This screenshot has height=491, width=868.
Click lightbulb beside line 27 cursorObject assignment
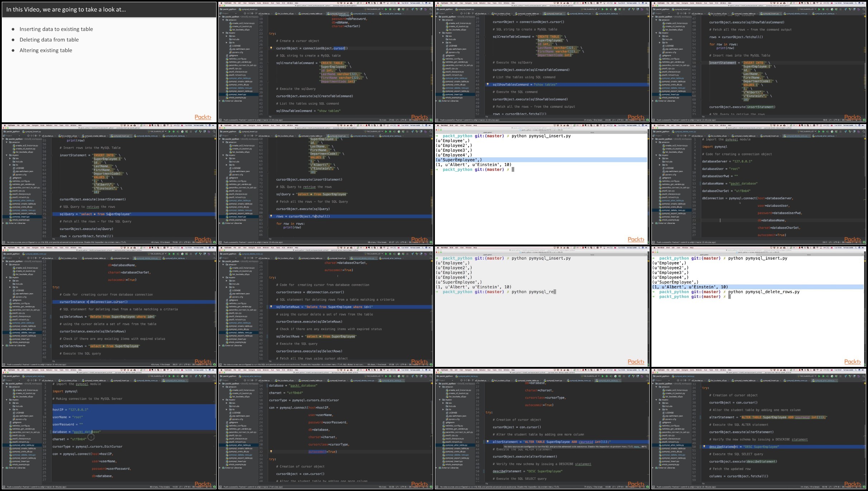tap(271, 48)
